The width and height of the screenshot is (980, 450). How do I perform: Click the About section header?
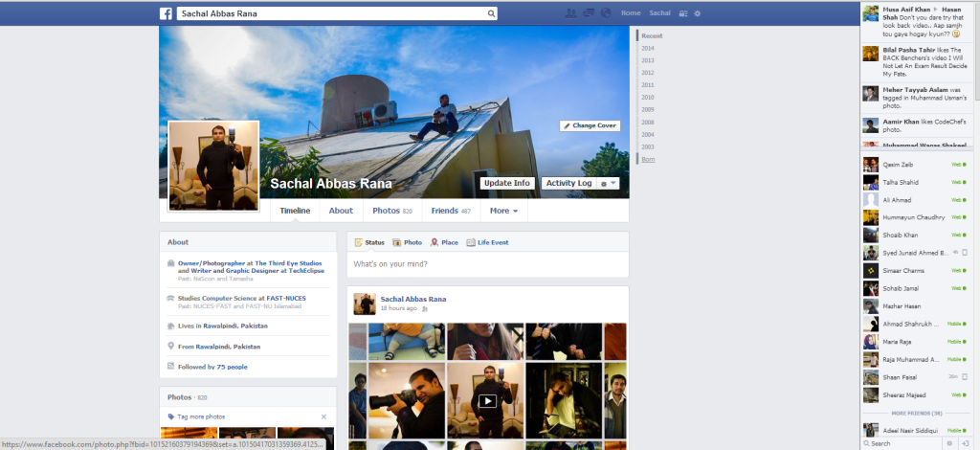click(x=178, y=242)
